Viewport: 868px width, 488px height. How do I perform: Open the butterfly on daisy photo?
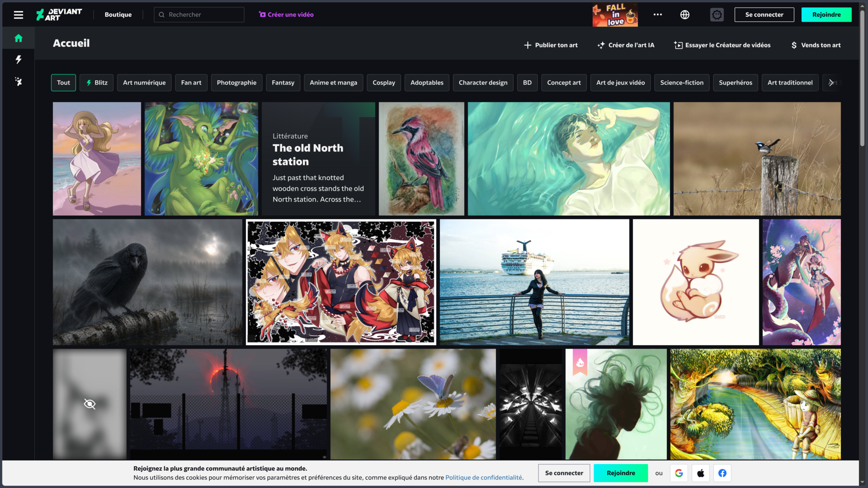click(413, 404)
